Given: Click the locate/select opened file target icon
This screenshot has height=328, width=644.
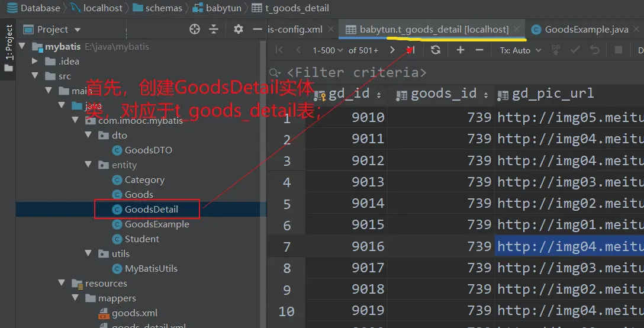Looking at the screenshot, I should point(195,29).
